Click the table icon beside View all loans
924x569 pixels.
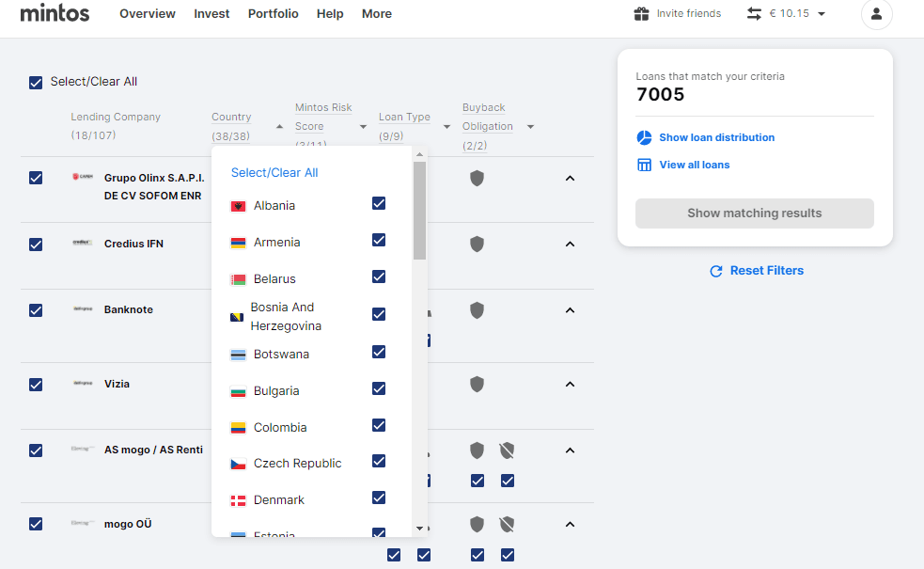[x=644, y=165]
